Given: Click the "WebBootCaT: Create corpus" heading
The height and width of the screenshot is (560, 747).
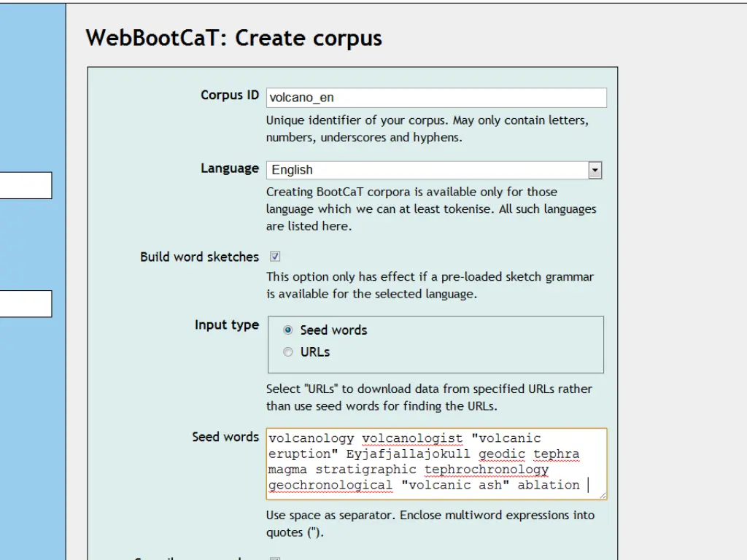Looking at the screenshot, I should (233, 38).
